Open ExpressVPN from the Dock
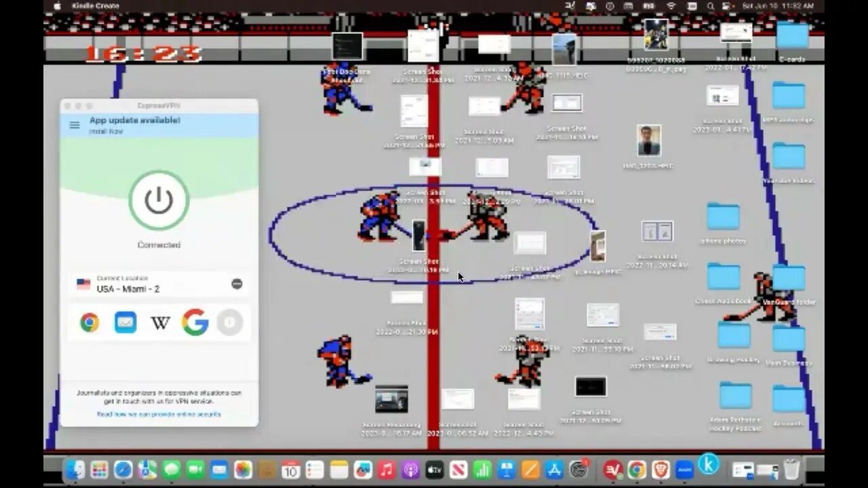Viewport: 868px width, 488px height. pyautogui.click(x=613, y=470)
